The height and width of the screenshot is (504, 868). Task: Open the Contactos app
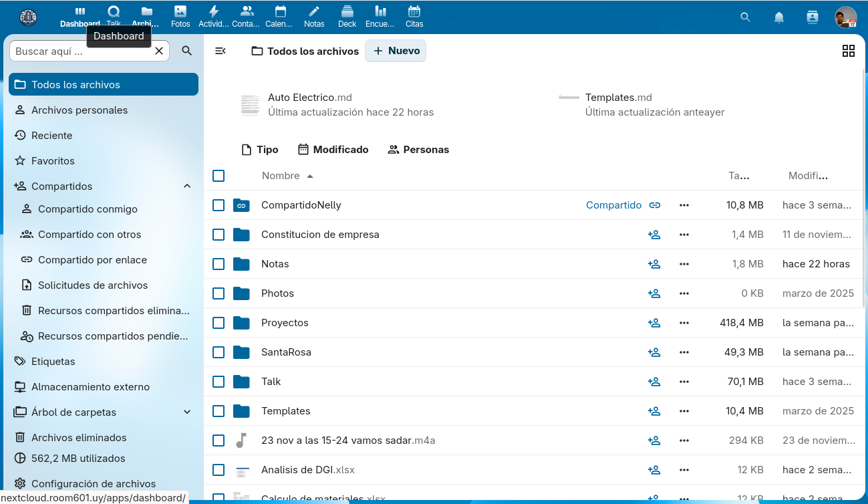247,17
